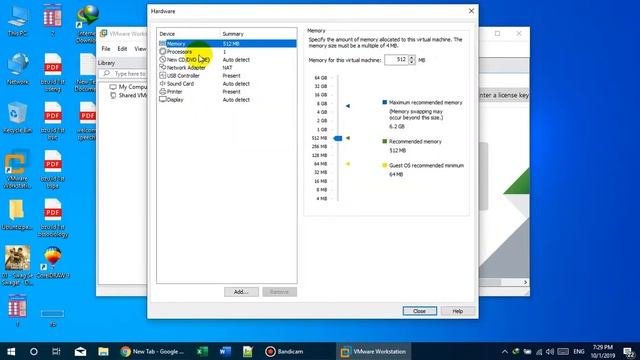Screen dimensions: 640x360
Task: Select the Memory device row
Action: pos(227,44)
